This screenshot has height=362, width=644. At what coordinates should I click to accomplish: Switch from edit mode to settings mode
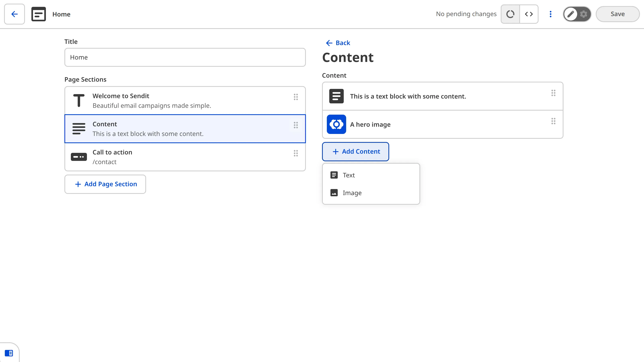583,14
